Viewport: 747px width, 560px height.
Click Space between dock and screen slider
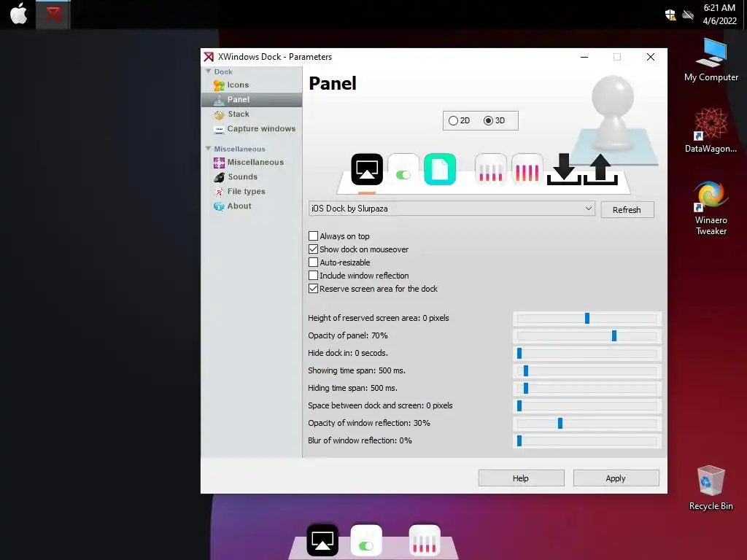(587, 406)
